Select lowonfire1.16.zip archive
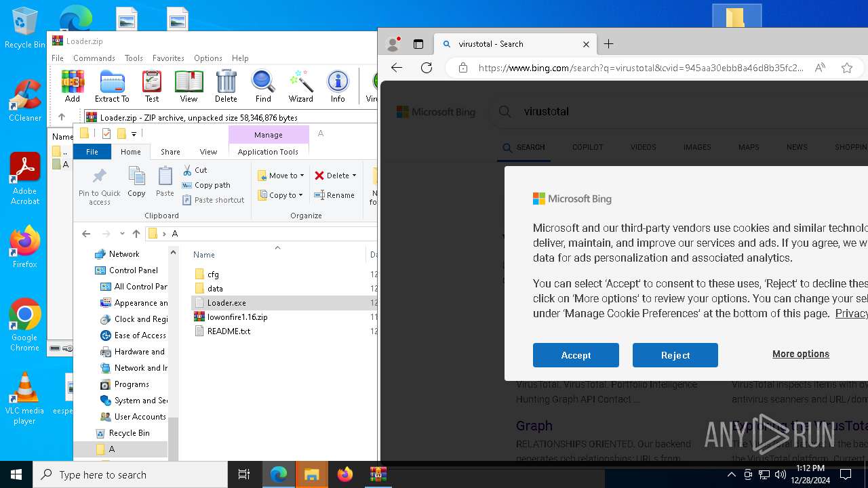This screenshot has width=868, height=488. (x=237, y=317)
